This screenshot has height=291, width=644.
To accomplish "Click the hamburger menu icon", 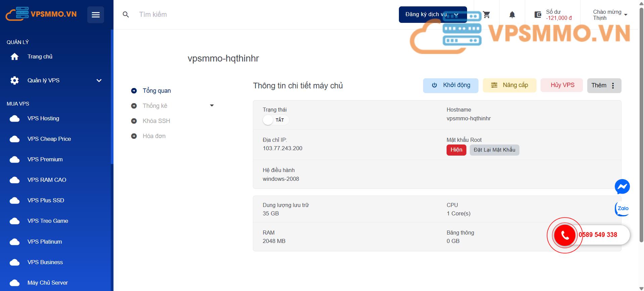I will tap(96, 15).
